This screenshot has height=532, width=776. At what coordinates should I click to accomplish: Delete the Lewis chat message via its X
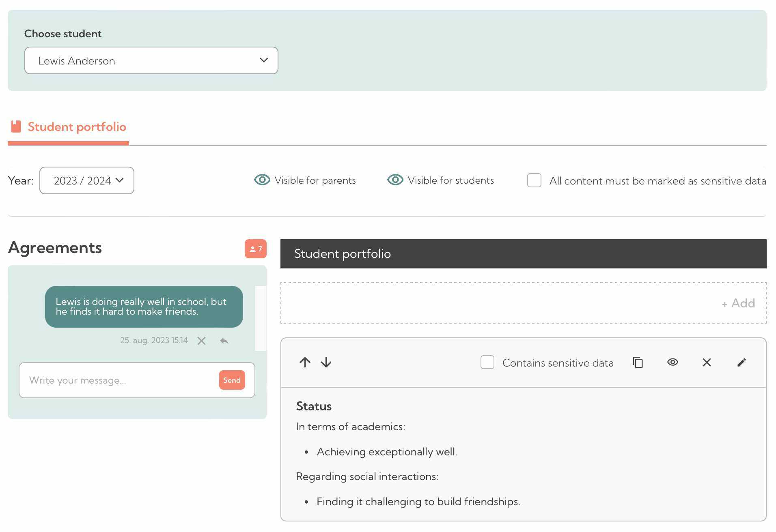tap(201, 341)
